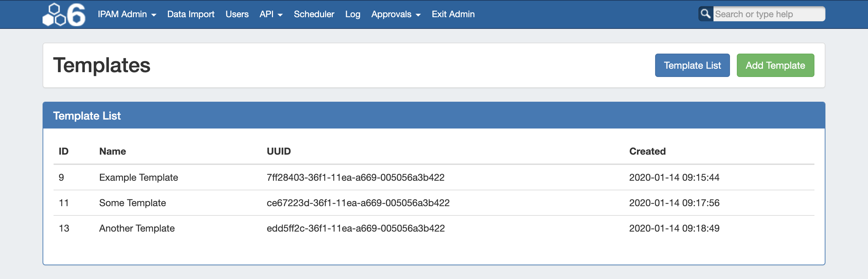The height and width of the screenshot is (279, 868).
Task: Open Another Template entry
Action: pos(137,228)
